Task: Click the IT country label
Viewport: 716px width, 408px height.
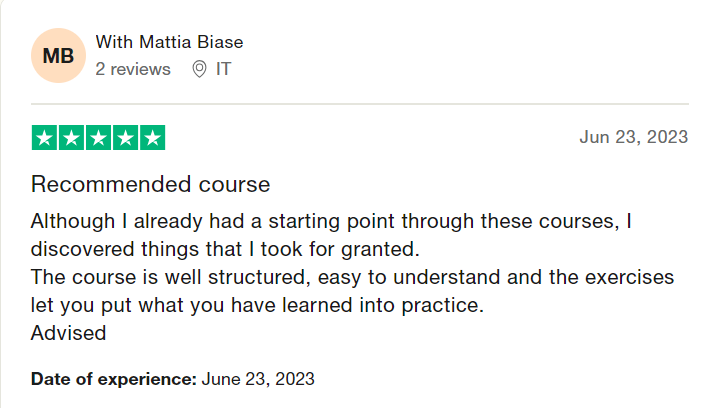Action: point(223,69)
